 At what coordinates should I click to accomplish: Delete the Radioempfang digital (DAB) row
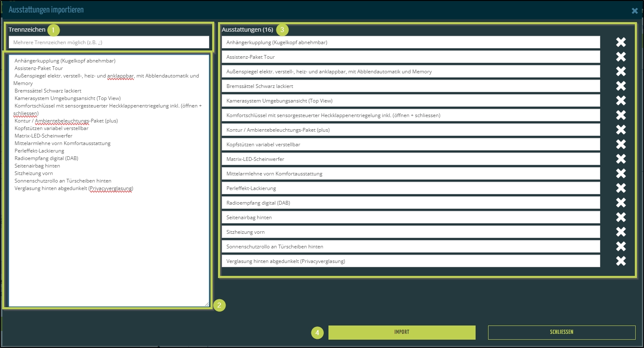pyautogui.click(x=621, y=203)
